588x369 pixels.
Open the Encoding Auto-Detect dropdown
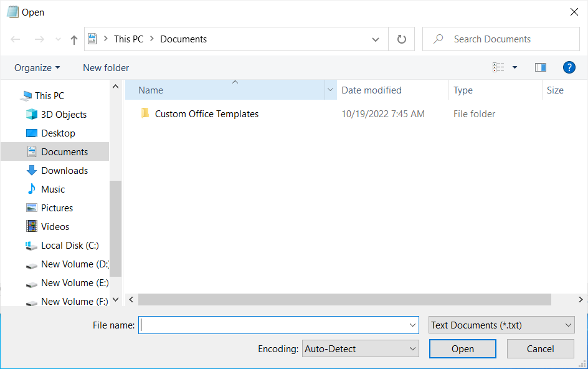pyautogui.click(x=360, y=349)
